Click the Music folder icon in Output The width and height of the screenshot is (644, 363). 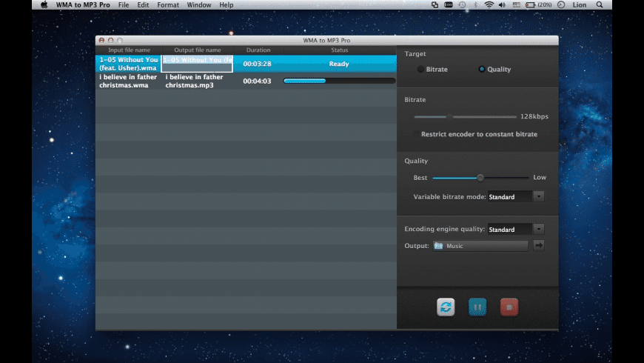[x=439, y=246]
